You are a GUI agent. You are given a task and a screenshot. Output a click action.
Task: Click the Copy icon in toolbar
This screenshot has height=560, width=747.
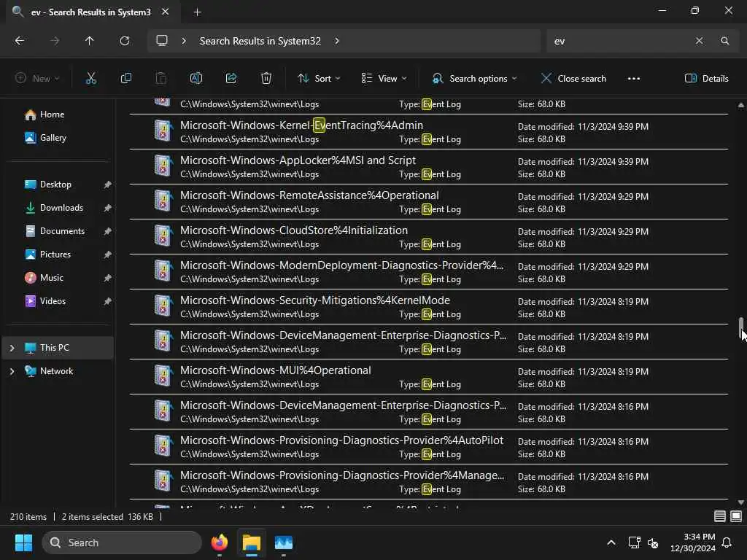pyautogui.click(x=125, y=79)
